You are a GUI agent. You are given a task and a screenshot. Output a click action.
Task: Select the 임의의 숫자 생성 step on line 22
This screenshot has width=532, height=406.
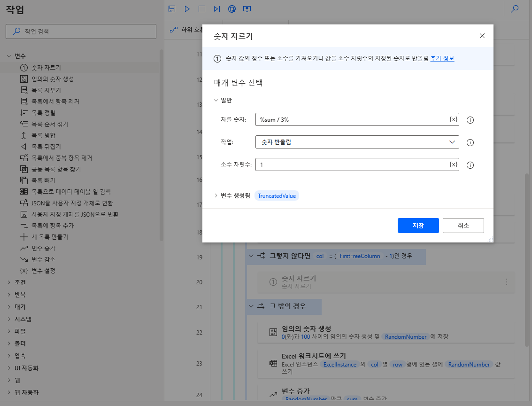tap(386, 332)
